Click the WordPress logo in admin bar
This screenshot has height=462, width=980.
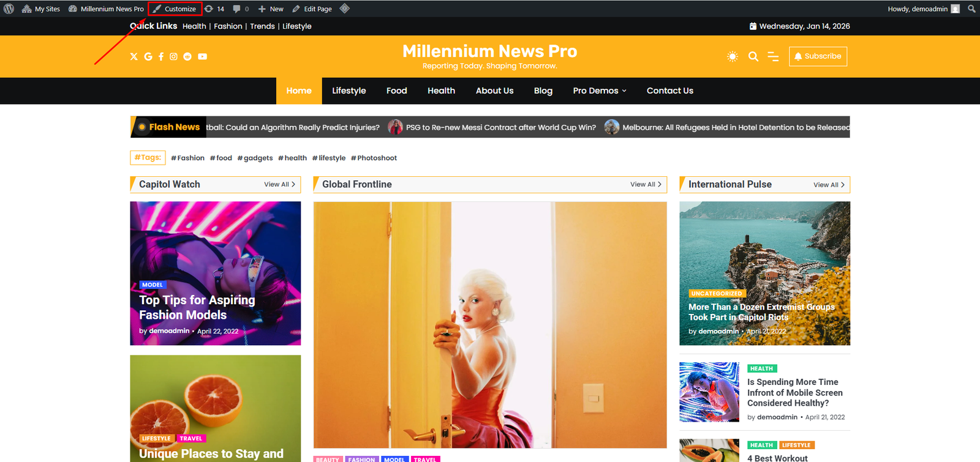coord(9,9)
